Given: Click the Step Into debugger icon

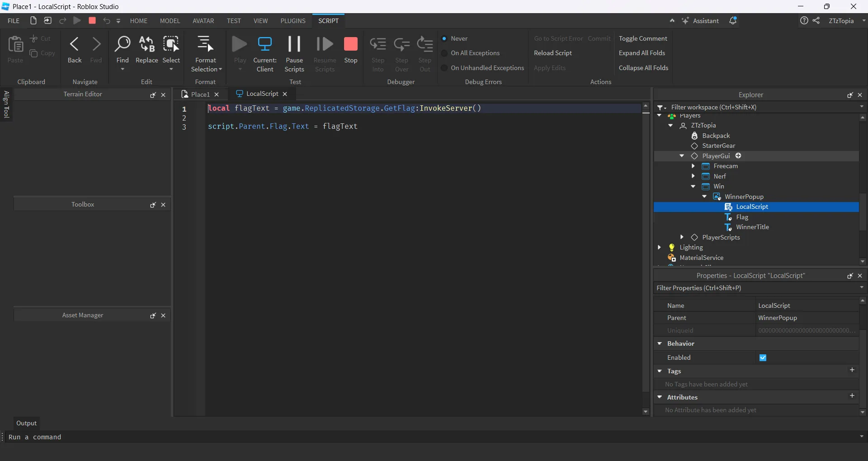Looking at the screenshot, I should click(378, 44).
